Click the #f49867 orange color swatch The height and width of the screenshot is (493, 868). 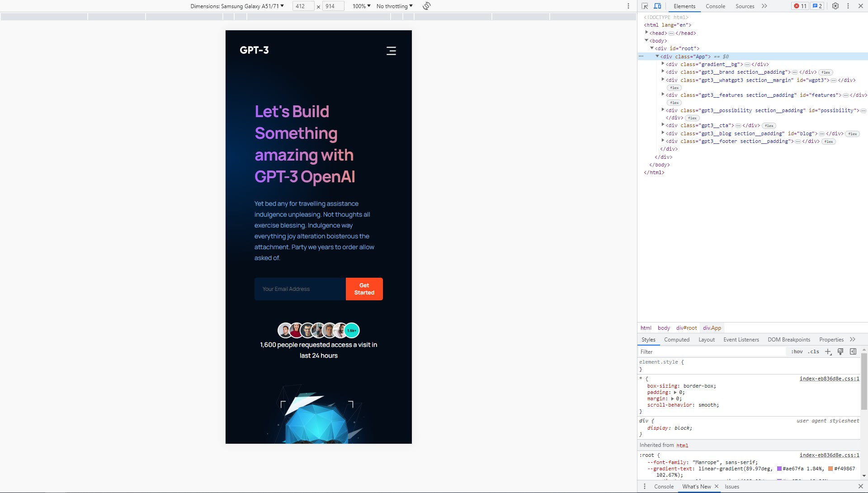point(830,469)
